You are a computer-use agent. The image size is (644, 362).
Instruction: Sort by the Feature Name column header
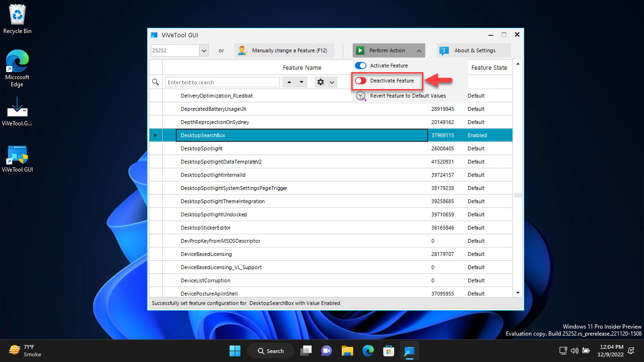click(302, 67)
